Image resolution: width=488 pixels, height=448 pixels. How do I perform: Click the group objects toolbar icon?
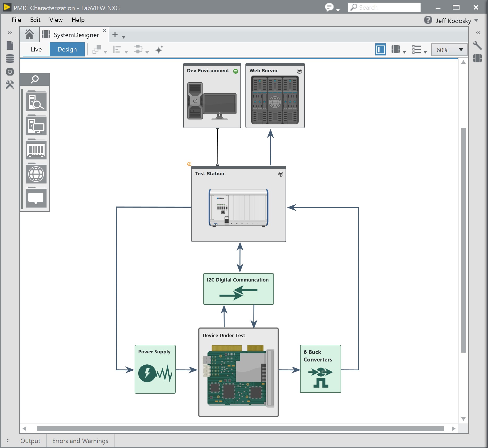(138, 49)
